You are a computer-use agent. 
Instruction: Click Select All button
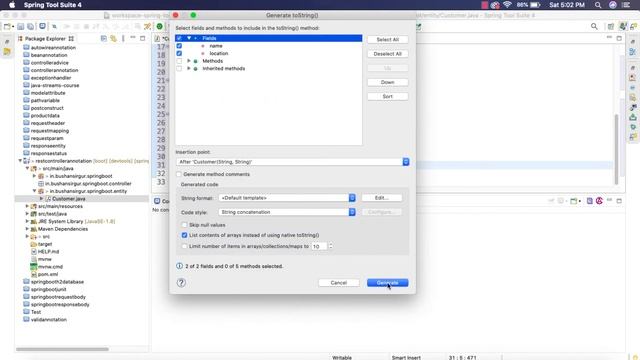coord(387,40)
